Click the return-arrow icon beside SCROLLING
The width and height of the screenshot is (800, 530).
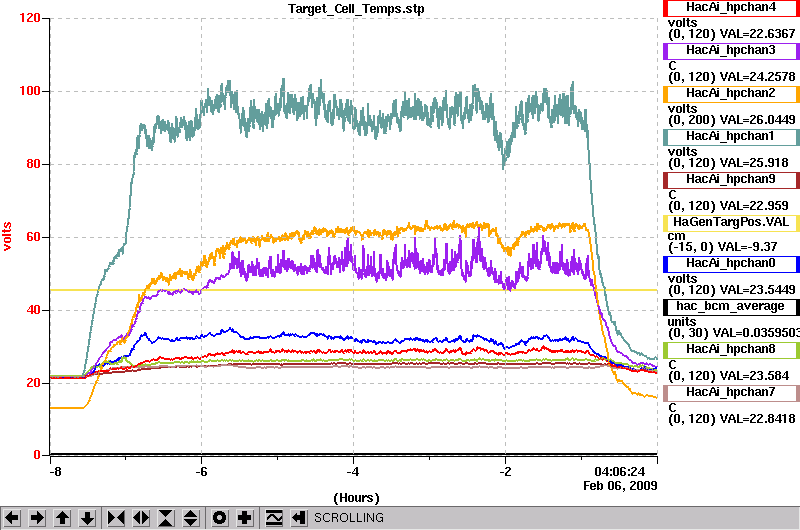(x=298, y=518)
